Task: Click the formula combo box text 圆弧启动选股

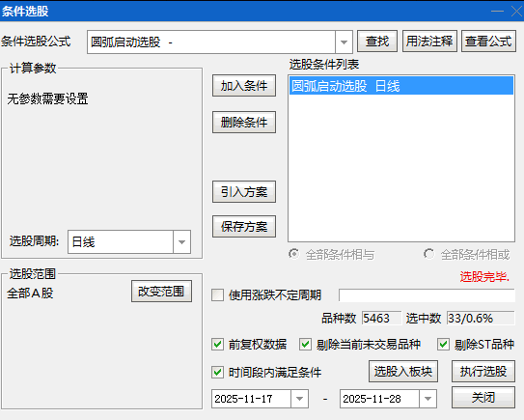Action: (x=125, y=42)
